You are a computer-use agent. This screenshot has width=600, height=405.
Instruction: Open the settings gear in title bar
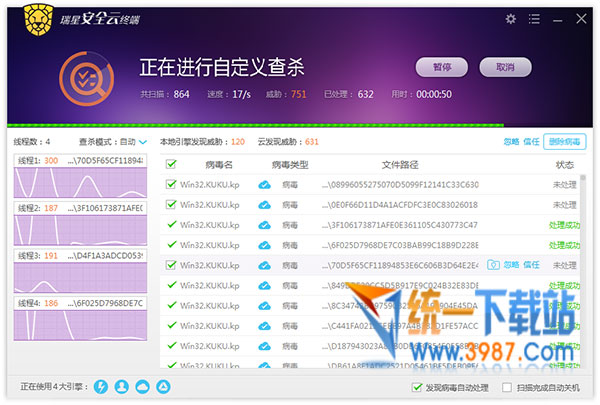(x=511, y=19)
